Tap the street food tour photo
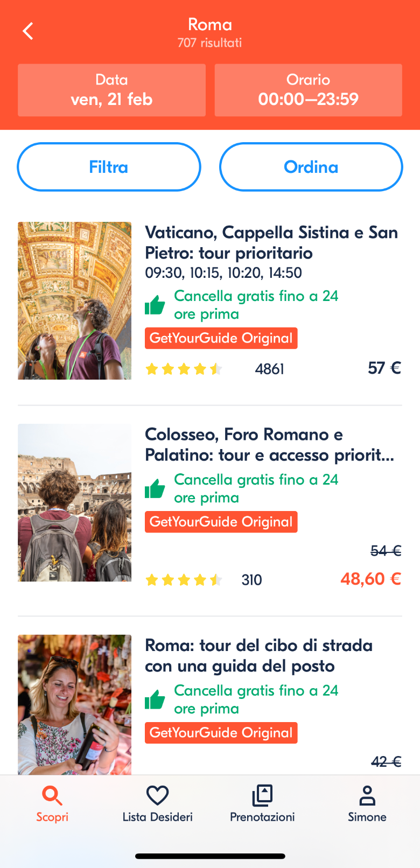Screen dimensions: 420x868 74,704
